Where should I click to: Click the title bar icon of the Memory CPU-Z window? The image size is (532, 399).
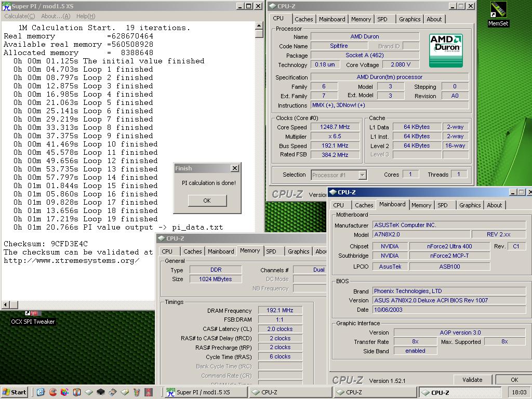[162, 238]
